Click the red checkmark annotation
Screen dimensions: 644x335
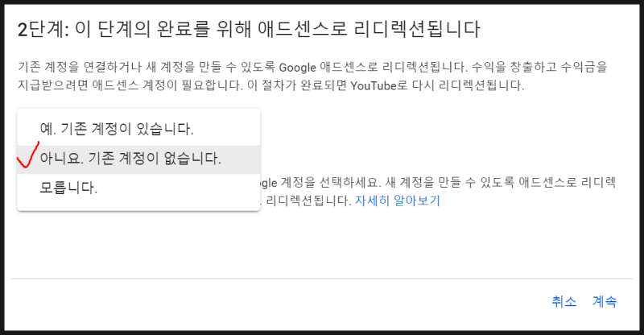coord(28,155)
